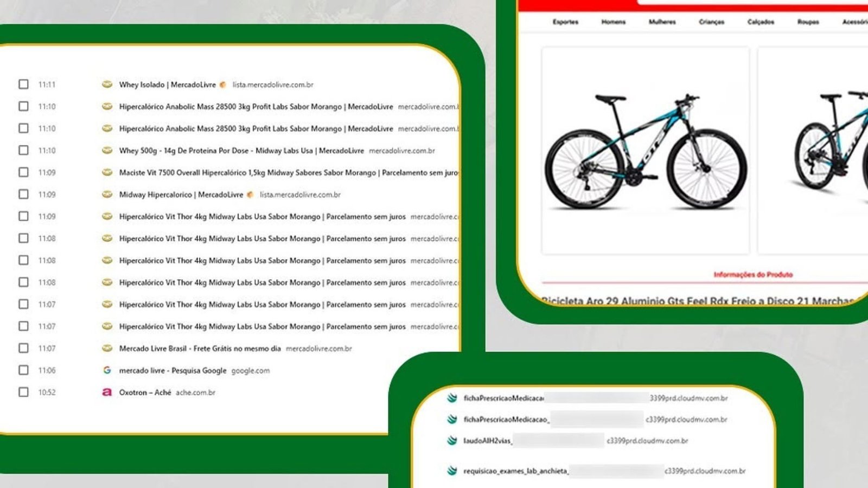Open the Calçados category in the store nav
The height and width of the screenshot is (488, 868).
coord(761,22)
